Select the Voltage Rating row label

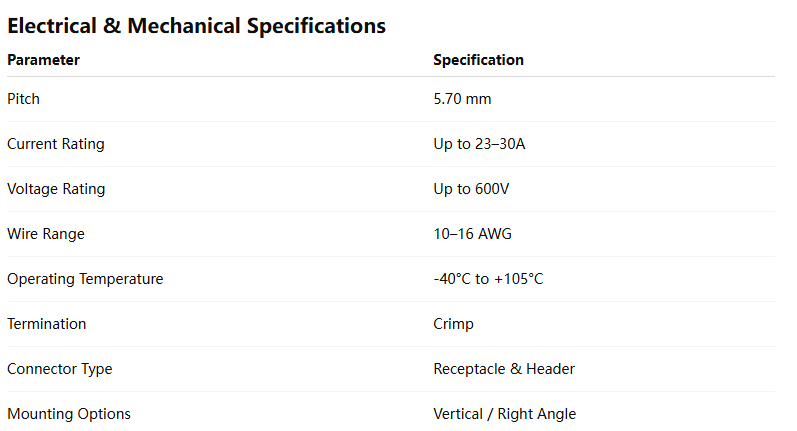[x=56, y=189]
